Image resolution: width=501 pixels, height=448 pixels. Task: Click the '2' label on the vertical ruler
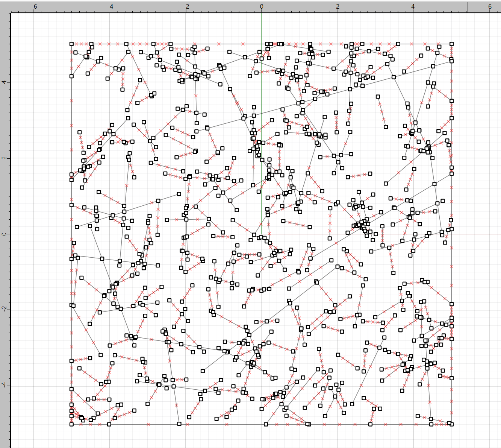pyautogui.click(x=5, y=158)
